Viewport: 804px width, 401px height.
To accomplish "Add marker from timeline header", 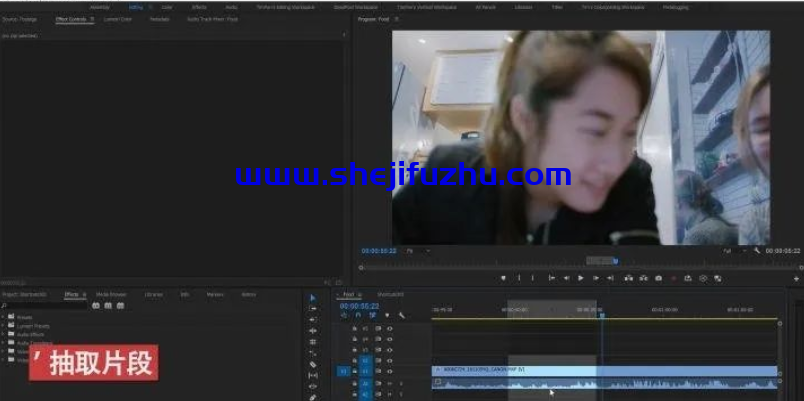I will click(387, 315).
